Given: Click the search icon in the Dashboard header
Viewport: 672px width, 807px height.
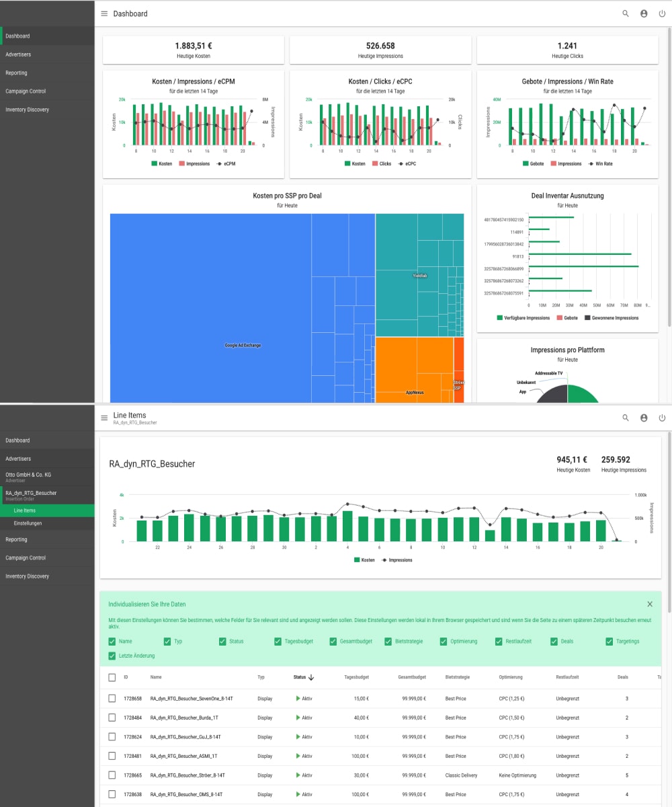Looking at the screenshot, I should pyautogui.click(x=626, y=13).
